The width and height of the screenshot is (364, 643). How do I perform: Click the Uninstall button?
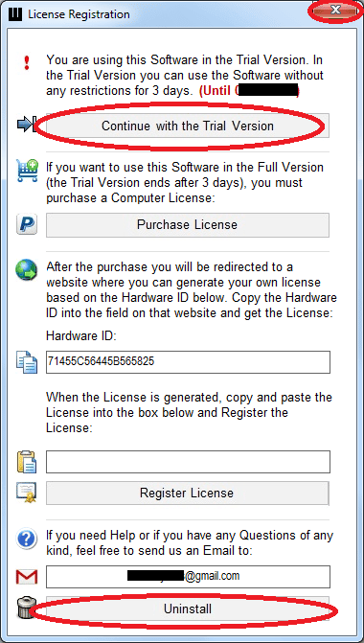click(x=188, y=609)
